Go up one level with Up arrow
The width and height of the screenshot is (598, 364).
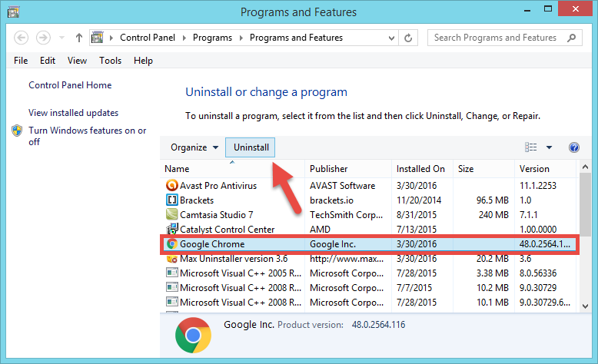(x=79, y=38)
